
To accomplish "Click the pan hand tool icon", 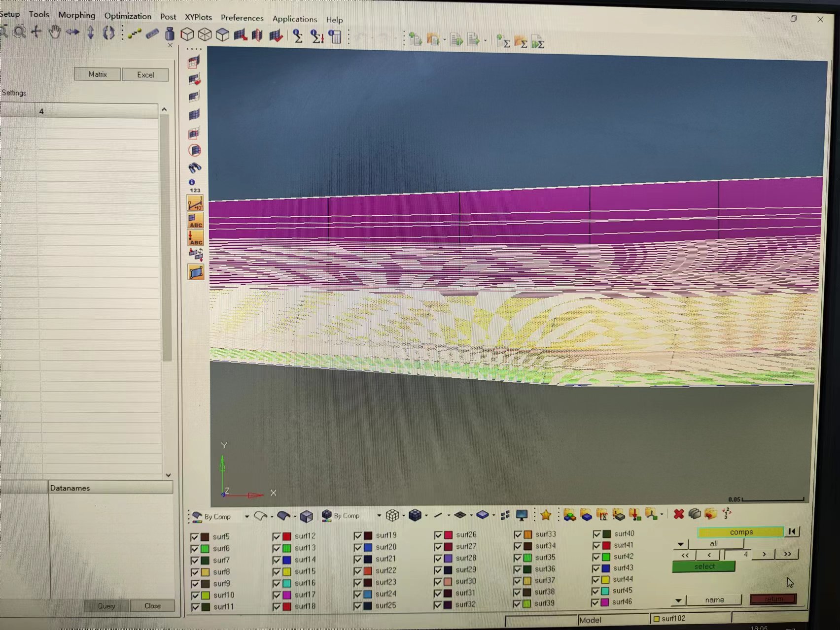I will [x=54, y=33].
